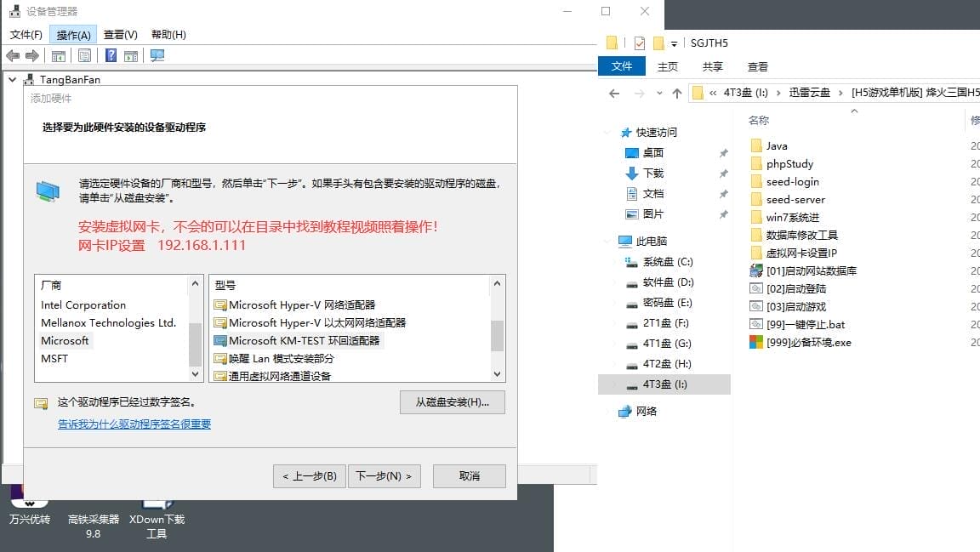Click the 从磁盘安装(H)... button
Screen dimensions: 980x552
[452, 402]
